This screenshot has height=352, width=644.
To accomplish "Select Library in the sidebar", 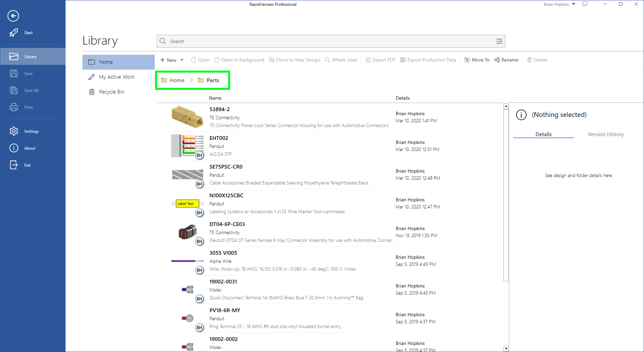I will click(33, 56).
